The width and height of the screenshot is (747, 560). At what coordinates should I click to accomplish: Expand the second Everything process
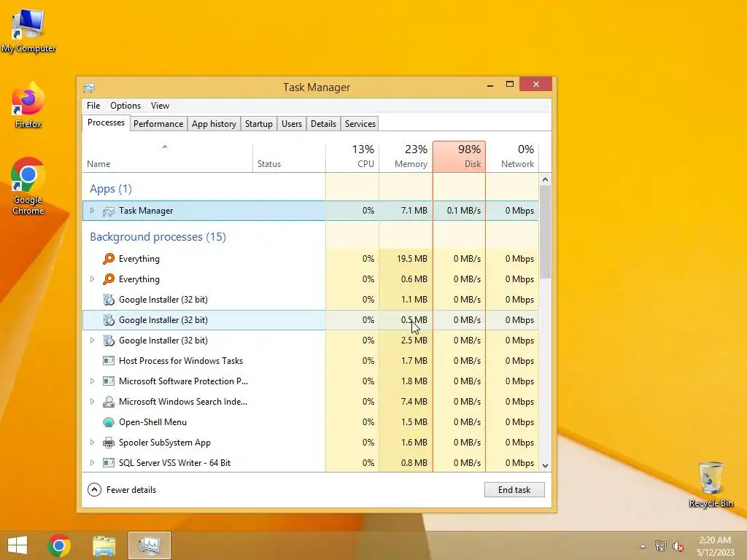(92, 279)
